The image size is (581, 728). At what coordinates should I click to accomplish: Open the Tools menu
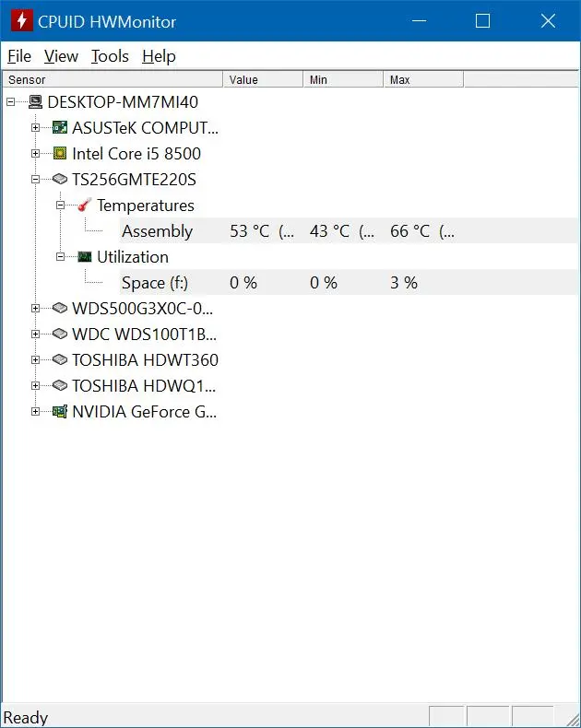[110, 56]
